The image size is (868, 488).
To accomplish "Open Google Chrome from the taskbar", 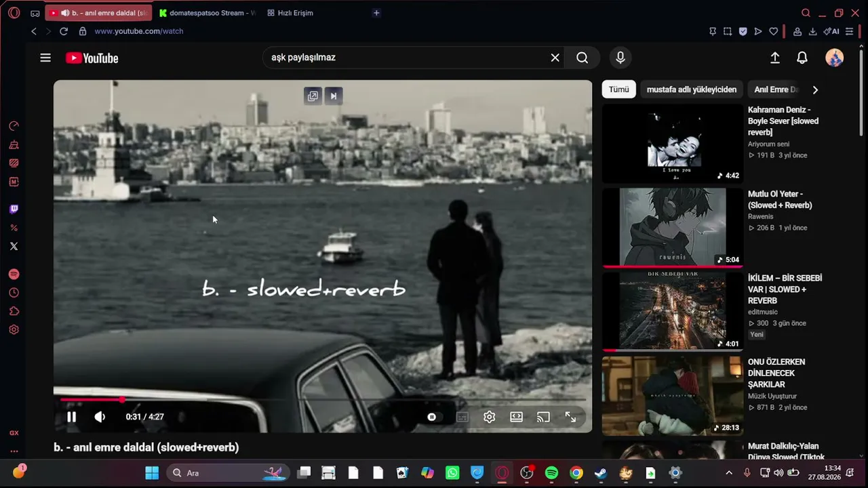I will 576,473.
